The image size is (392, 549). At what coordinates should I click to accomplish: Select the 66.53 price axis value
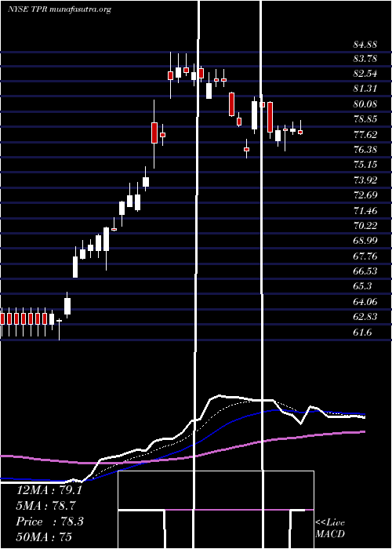[365, 271]
